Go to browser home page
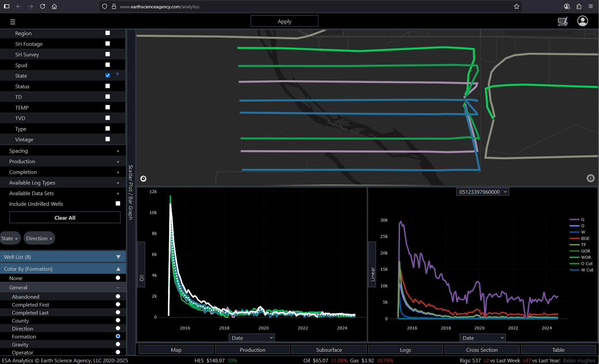 (54, 6)
